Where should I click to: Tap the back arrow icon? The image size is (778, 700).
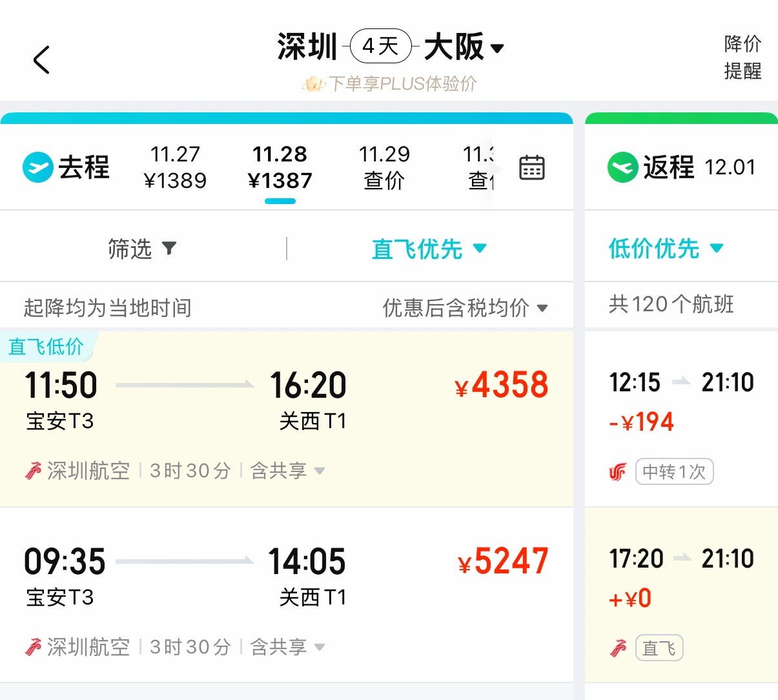pyautogui.click(x=41, y=60)
